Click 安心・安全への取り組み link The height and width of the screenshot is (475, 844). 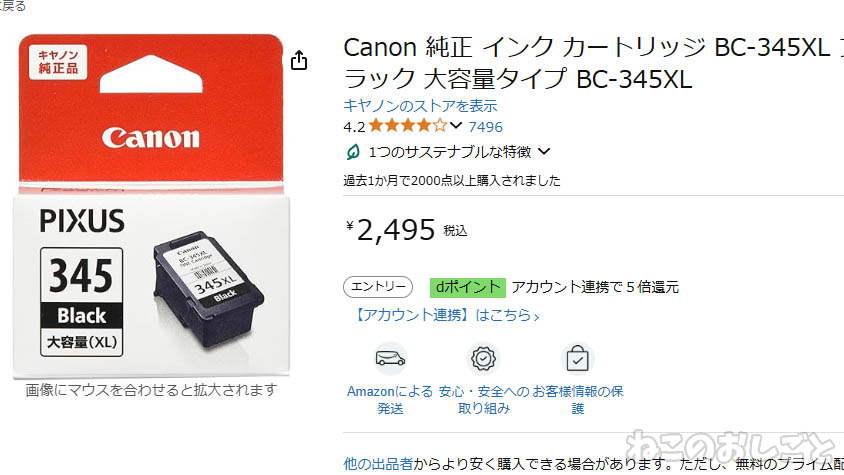coord(484,400)
